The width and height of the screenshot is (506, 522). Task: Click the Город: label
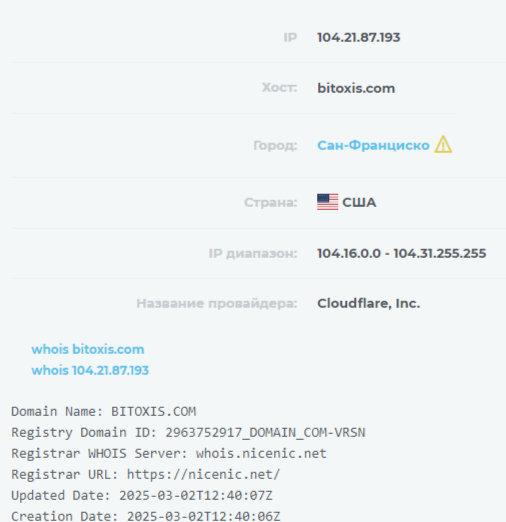coord(275,146)
